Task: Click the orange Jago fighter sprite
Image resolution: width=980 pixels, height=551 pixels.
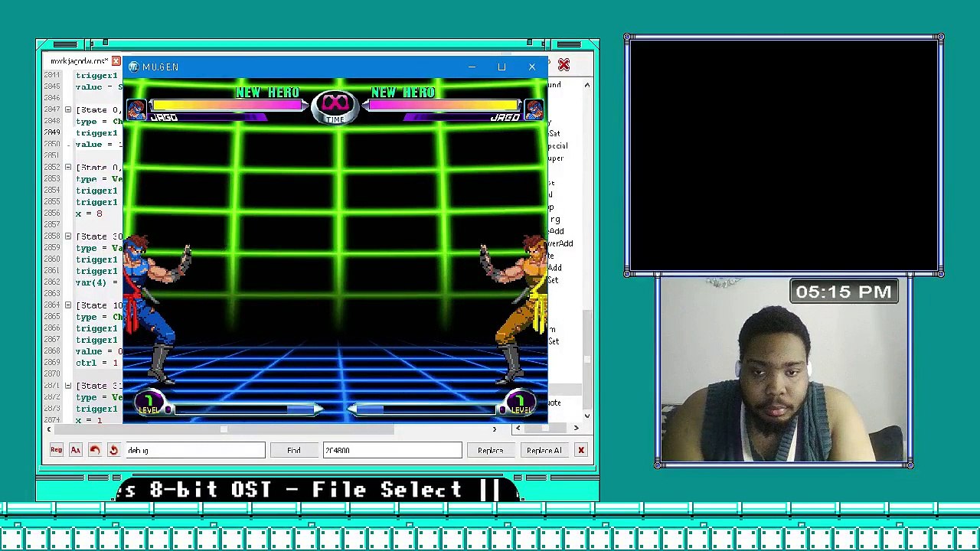Action: point(514,308)
